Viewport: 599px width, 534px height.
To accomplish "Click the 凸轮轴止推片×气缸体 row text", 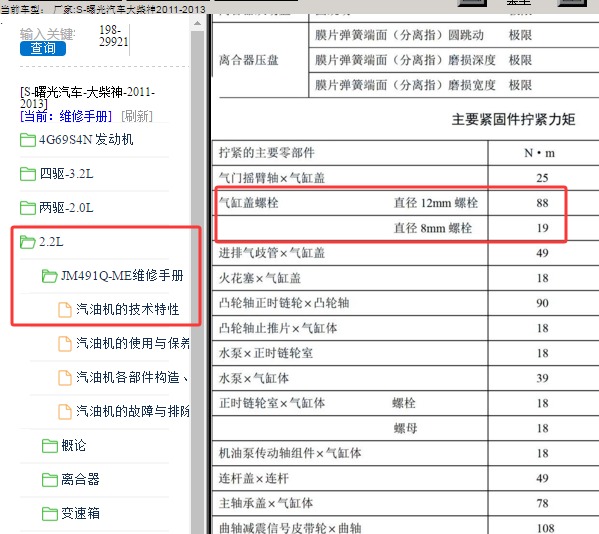I will coord(278,328).
